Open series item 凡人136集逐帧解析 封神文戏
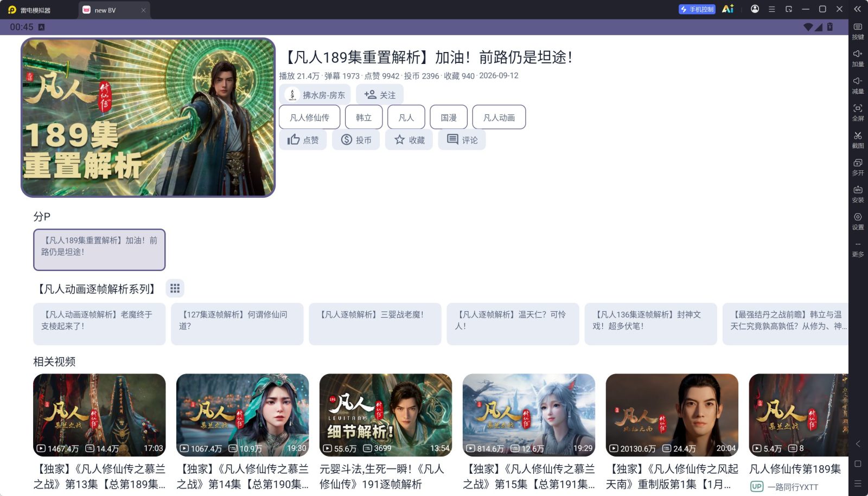Screen dimensions: 868x496 (x=650, y=324)
